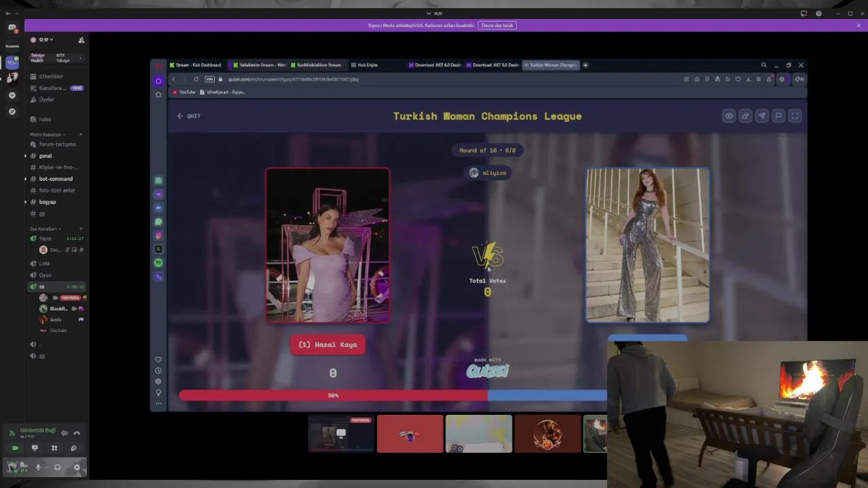Open X (Twitter) in browser sidebar
868x488 pixels.
[159, 249]
